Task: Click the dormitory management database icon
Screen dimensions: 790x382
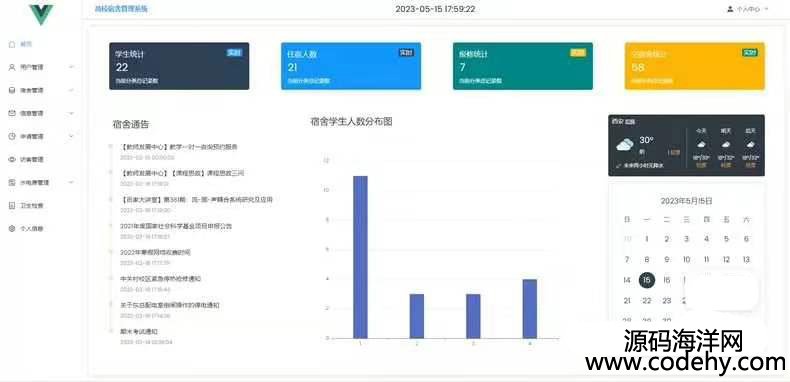Action: 12,90
